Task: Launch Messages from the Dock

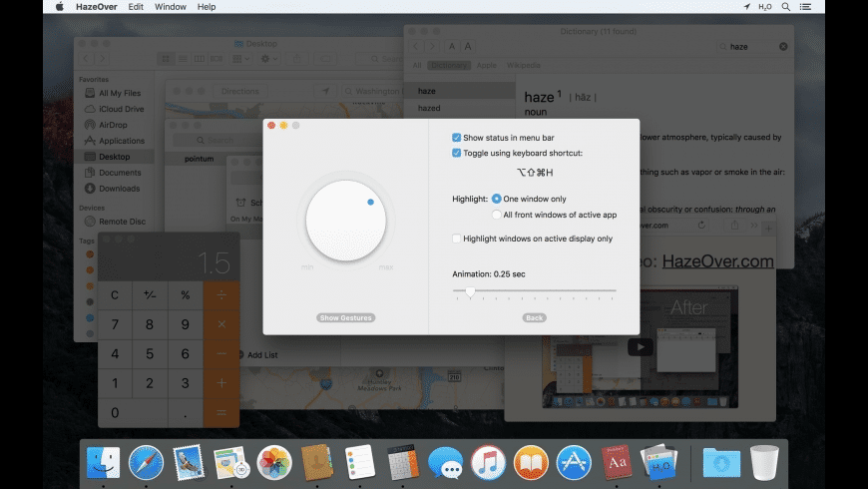Action: [445, 462]
